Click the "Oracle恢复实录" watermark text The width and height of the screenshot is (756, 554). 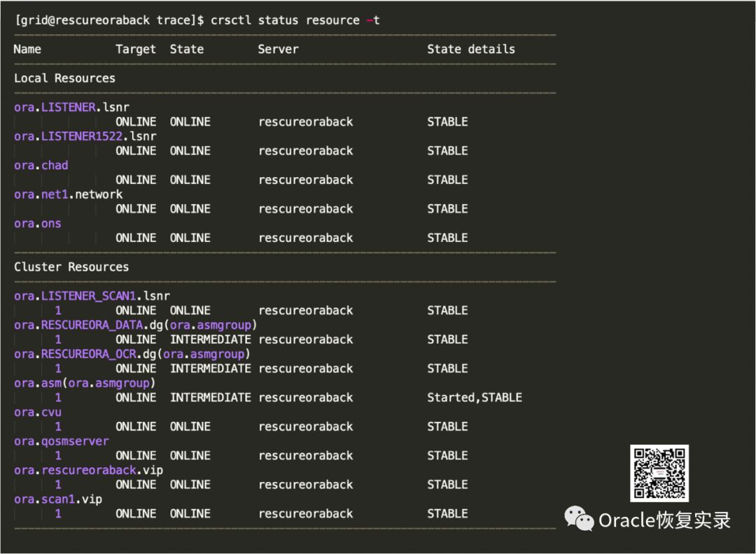(x=664, y=520)
